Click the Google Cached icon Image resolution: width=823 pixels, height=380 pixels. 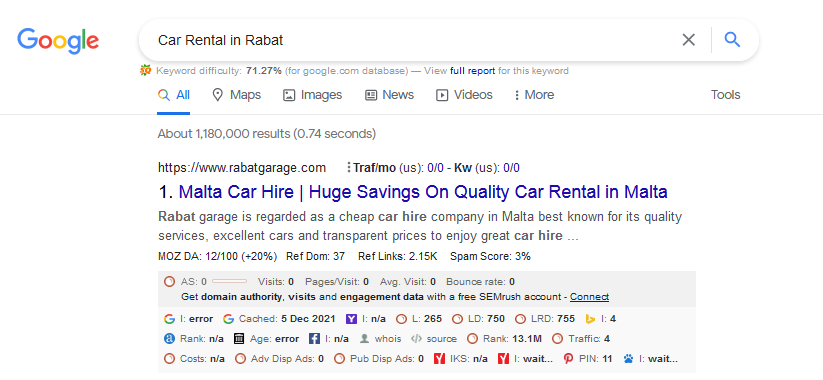[x=228, y=319]
